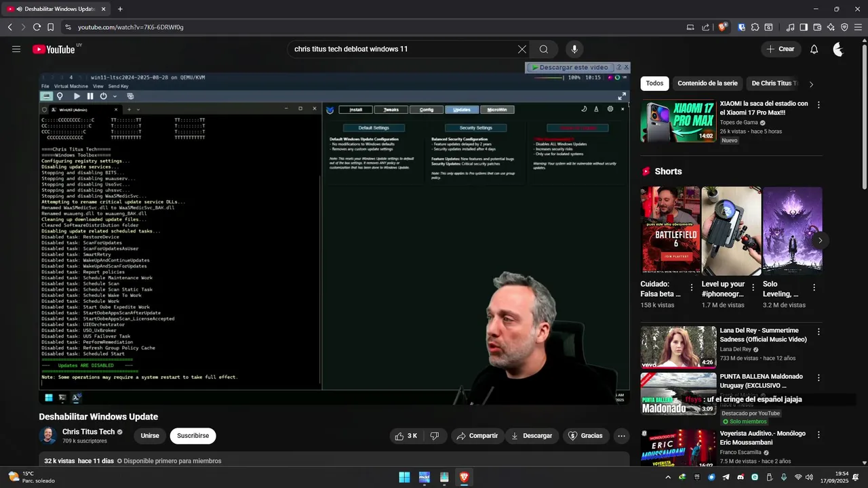Click the Brave Shields lion icon
Viewport: 868px width, 488px height.
click(x=722, y=27)
